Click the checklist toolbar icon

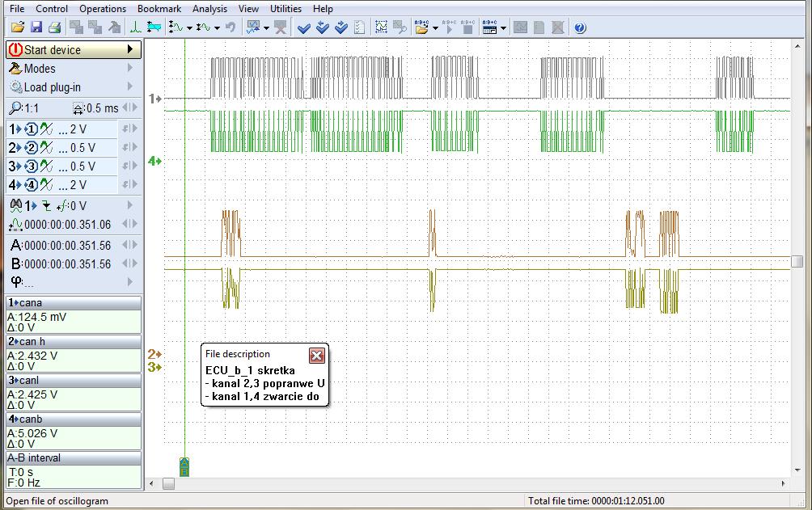pyautogui.click(x=360, y=27)
